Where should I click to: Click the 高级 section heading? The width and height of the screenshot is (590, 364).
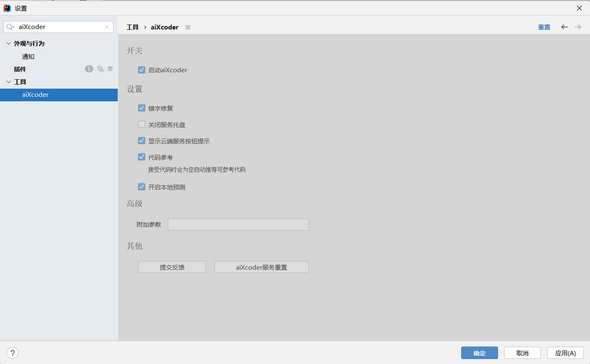coord(135,203)
